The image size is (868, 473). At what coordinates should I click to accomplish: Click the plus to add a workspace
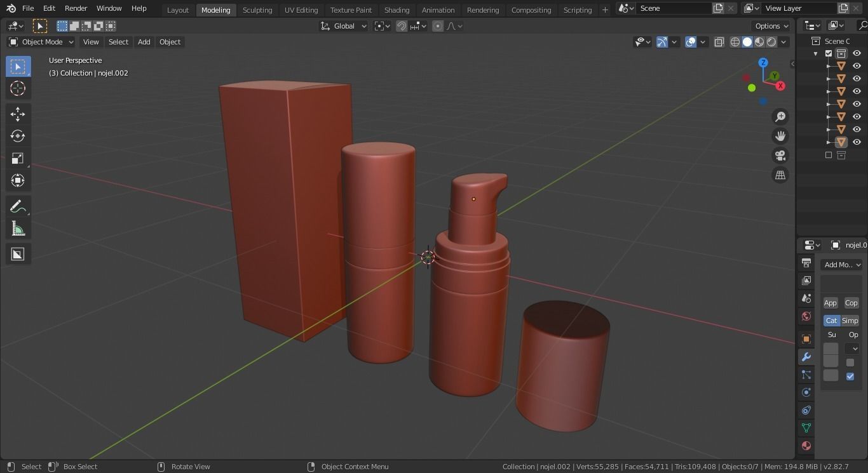tap(605, 10)
